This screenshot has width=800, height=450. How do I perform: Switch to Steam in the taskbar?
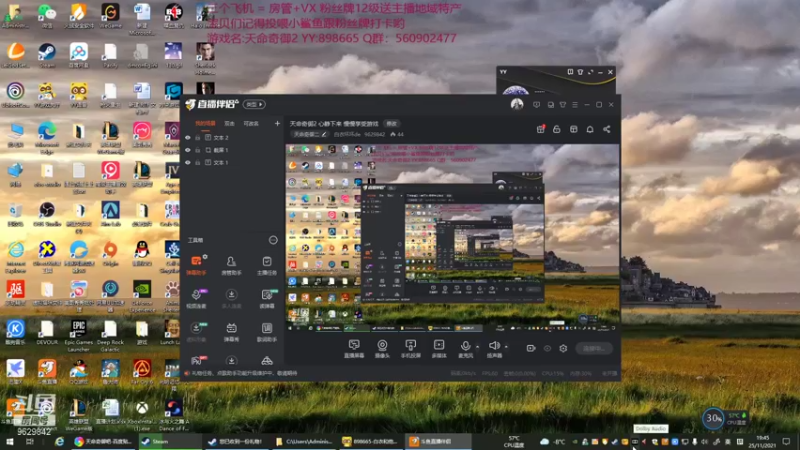coord(169,441)
